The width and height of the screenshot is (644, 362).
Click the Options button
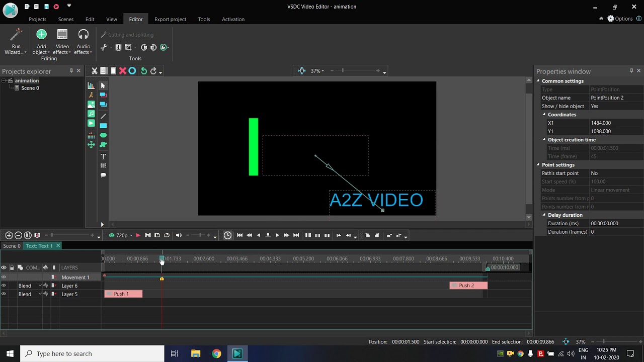619,19
